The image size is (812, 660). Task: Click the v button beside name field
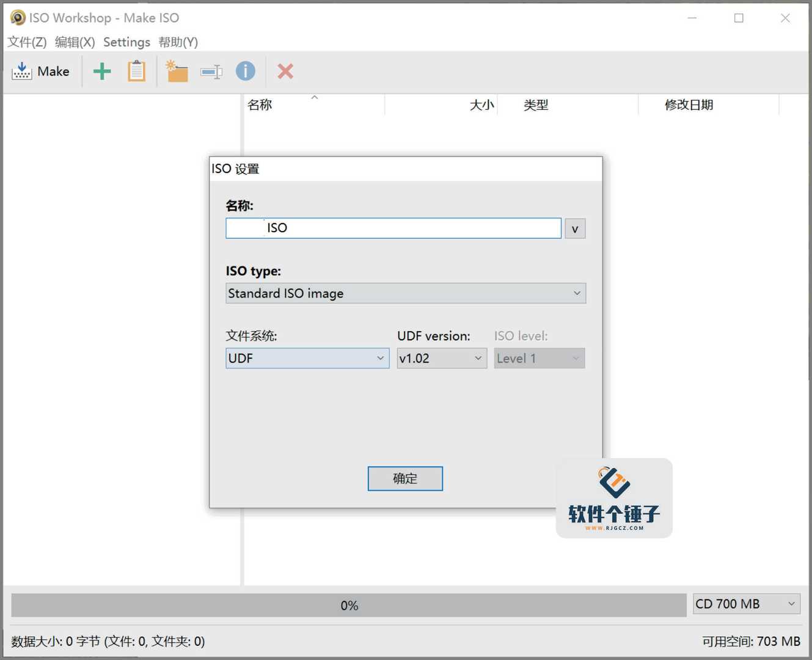(x=575, y=229)
